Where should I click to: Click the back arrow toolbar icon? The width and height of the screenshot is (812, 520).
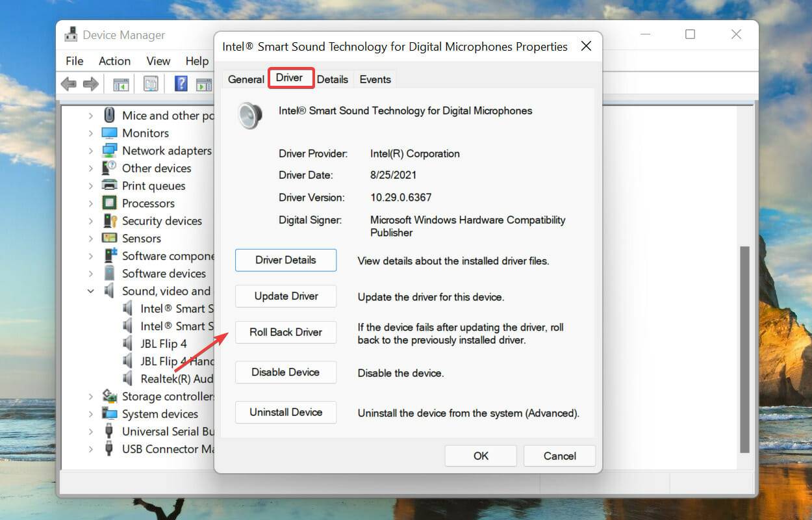coord(68,84)
